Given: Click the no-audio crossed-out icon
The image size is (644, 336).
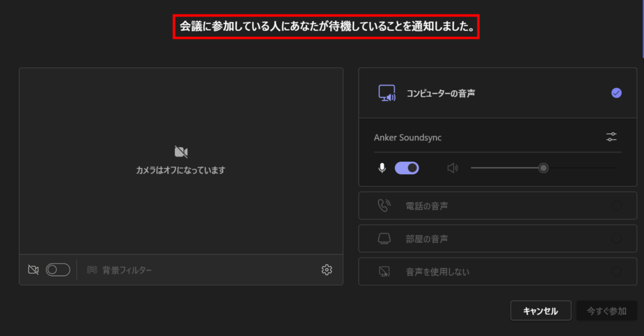Looking at the screenshot, I should [x=384, y=272].
